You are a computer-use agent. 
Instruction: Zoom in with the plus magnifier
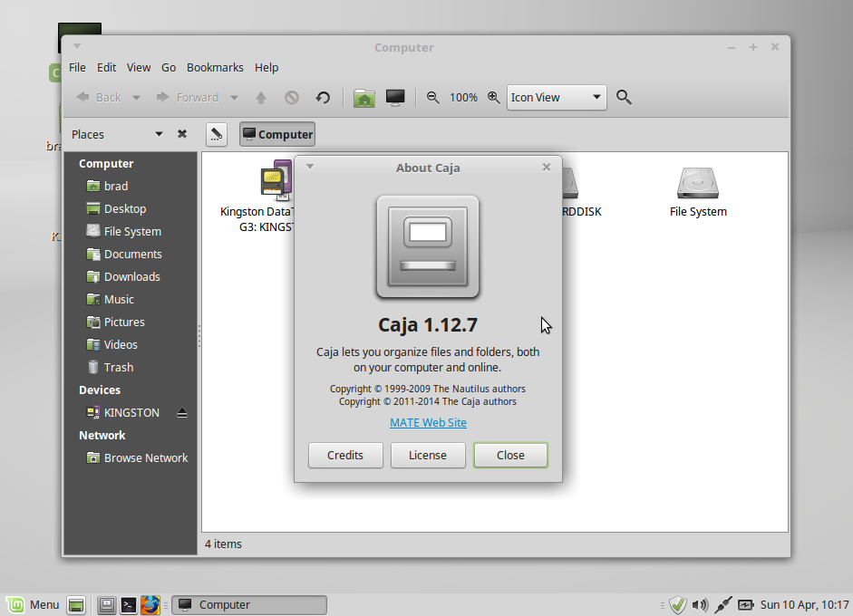[493, 97]
